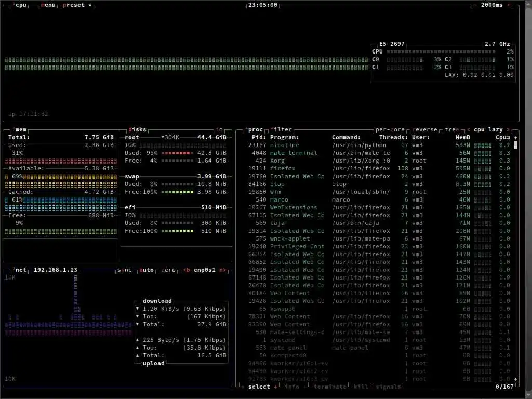Viewport: 532px width, 399px height.
Task: Decrease update interval with minus before 2000ms
Action: [475, 5]
